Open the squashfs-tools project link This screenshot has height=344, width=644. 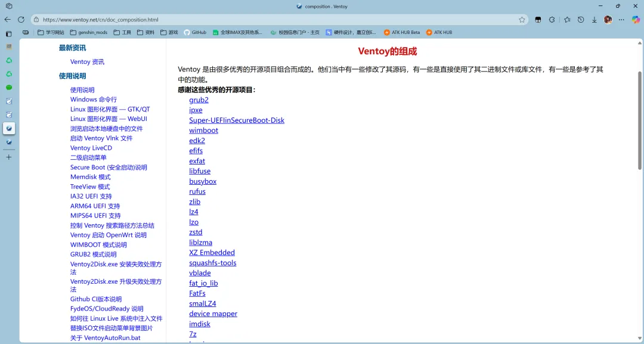click(213, 263)
